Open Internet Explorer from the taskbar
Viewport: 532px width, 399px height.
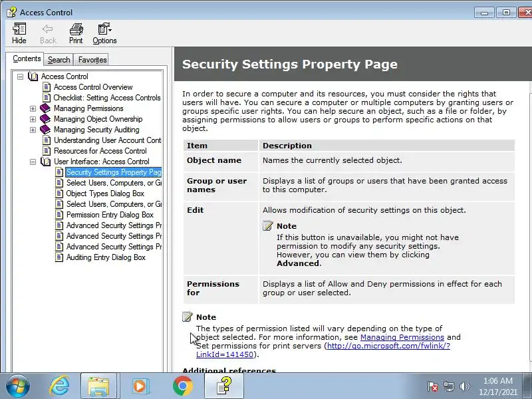click(59, 386)
